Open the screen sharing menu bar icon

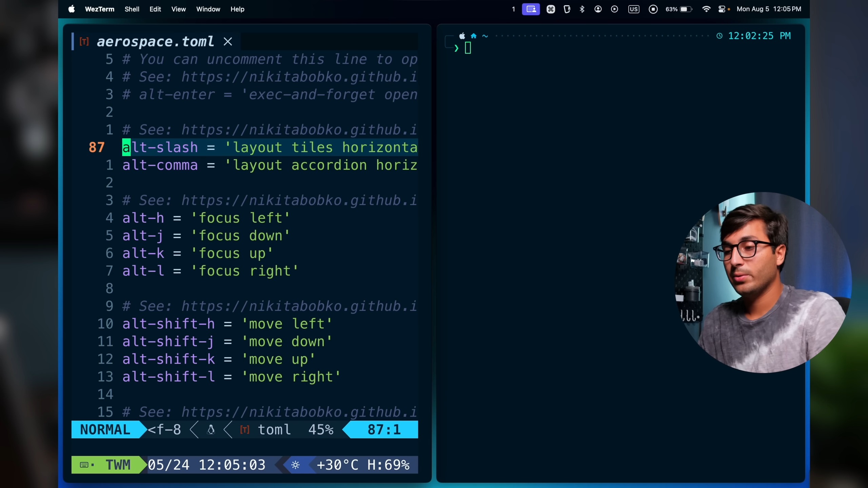click(x=531, y=9)
